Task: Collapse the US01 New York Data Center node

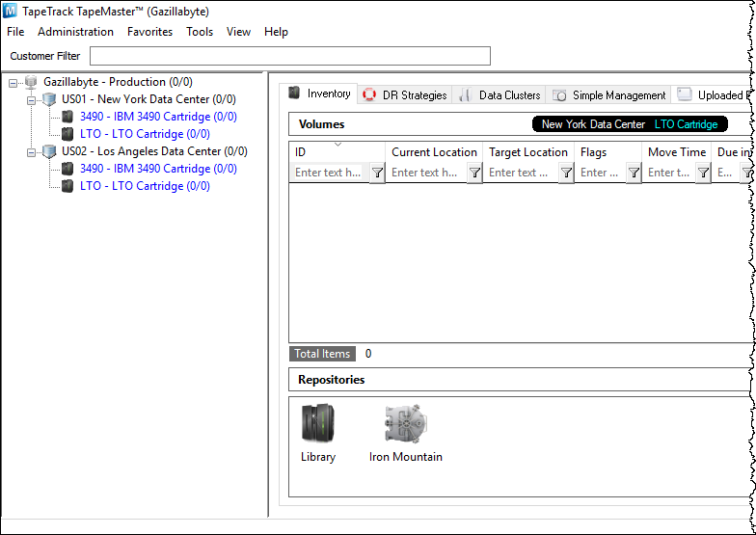Action: (31, 100)
